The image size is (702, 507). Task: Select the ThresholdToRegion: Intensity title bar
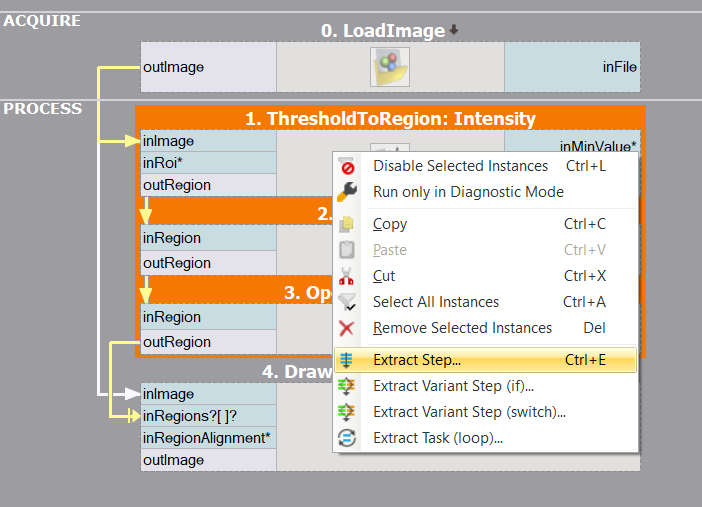(390, 118)
